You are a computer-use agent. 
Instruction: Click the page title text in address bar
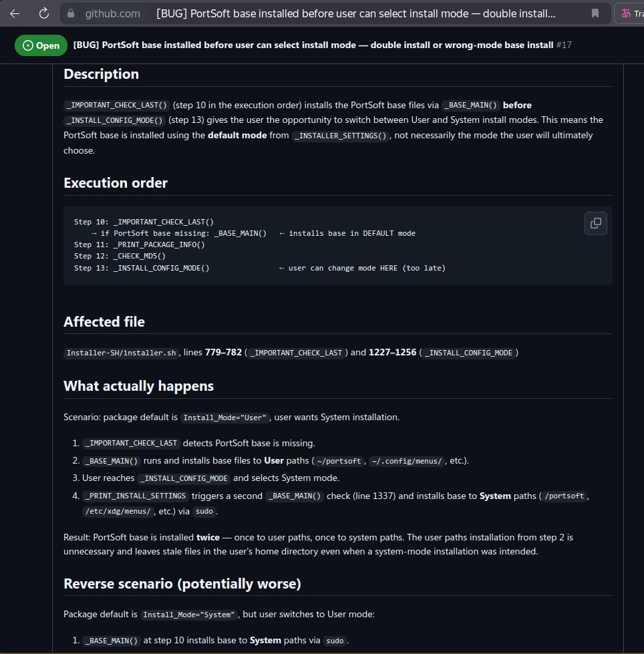click(x=356, y=14)
